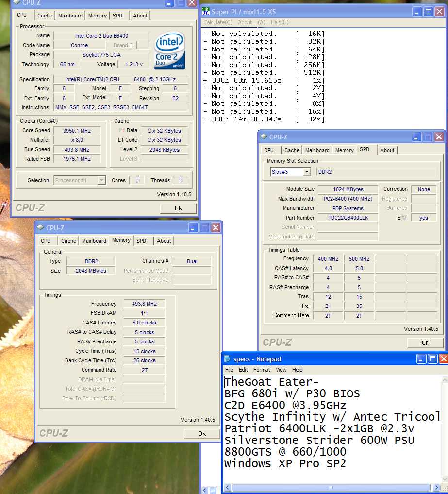Select CPU tab in the SPD CPU-Z window
The width and height of the screenshot is (448, 494).
point(269,150)
